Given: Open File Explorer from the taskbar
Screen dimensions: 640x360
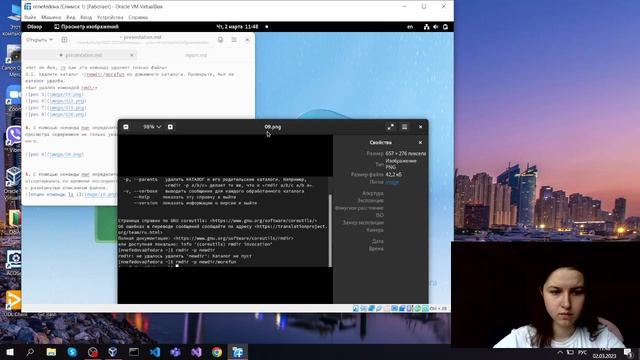Looking at the screenshot, I should click(x=51, y=352).
